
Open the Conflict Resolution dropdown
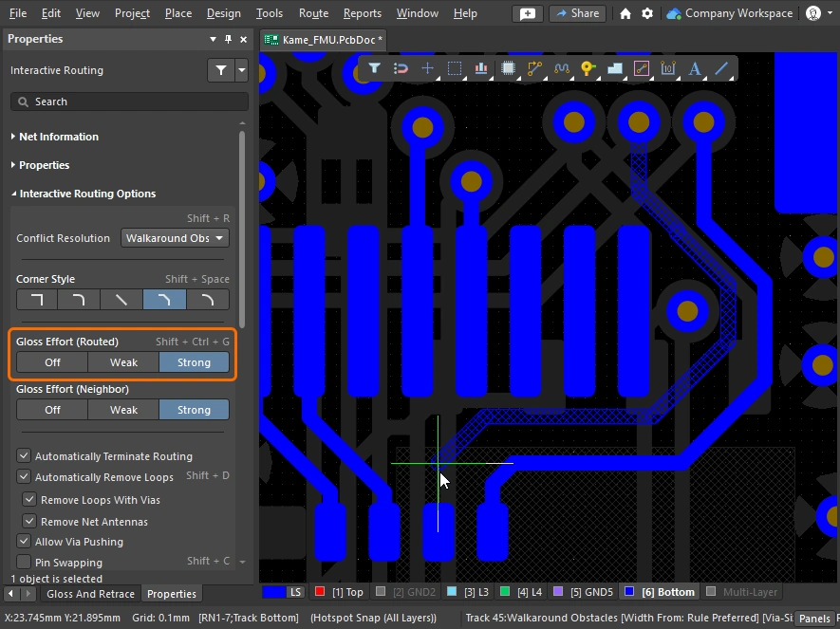coord(175,238)
